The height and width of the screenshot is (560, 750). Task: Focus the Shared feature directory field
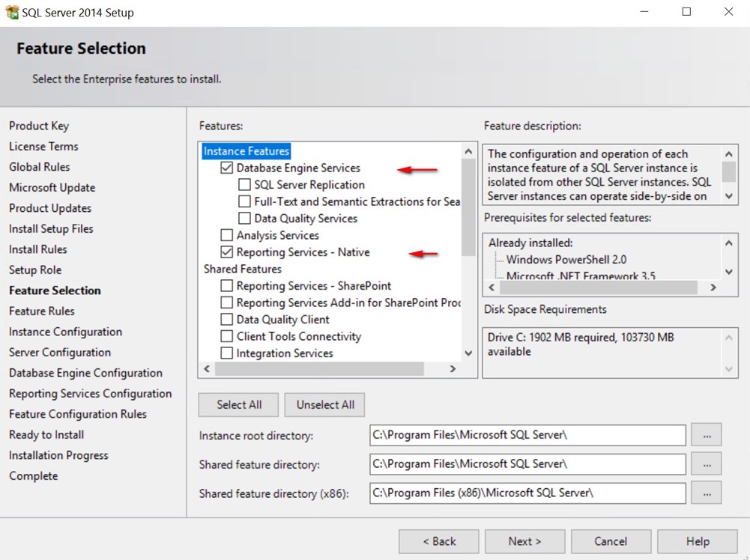527,464
